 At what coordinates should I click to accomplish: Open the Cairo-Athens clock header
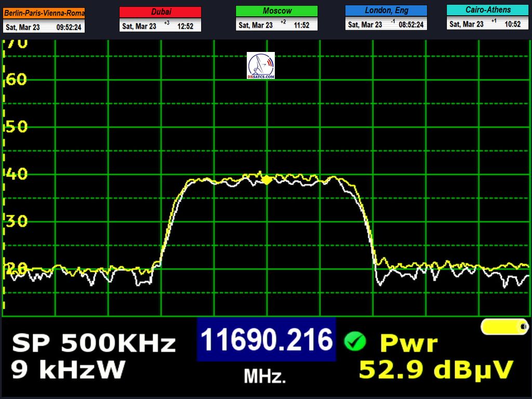click(487, 10)
